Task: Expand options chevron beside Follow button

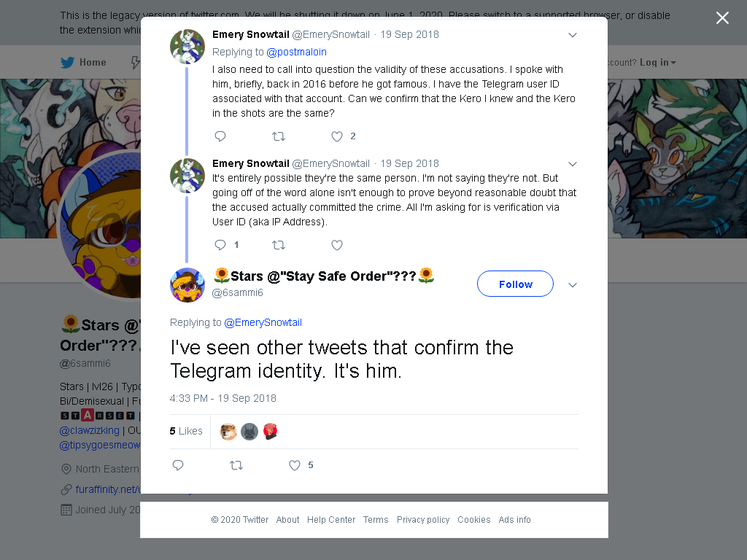Action: click(573, 285)
